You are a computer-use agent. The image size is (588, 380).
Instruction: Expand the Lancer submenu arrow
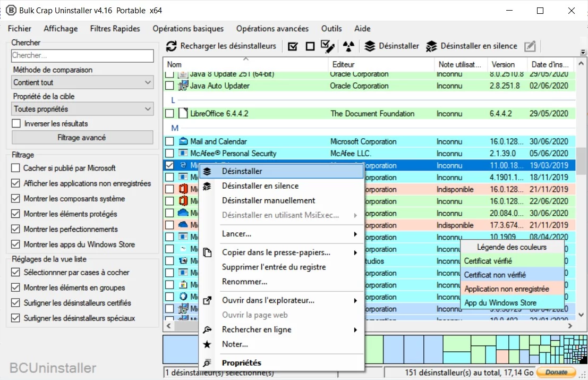(355, 234)
